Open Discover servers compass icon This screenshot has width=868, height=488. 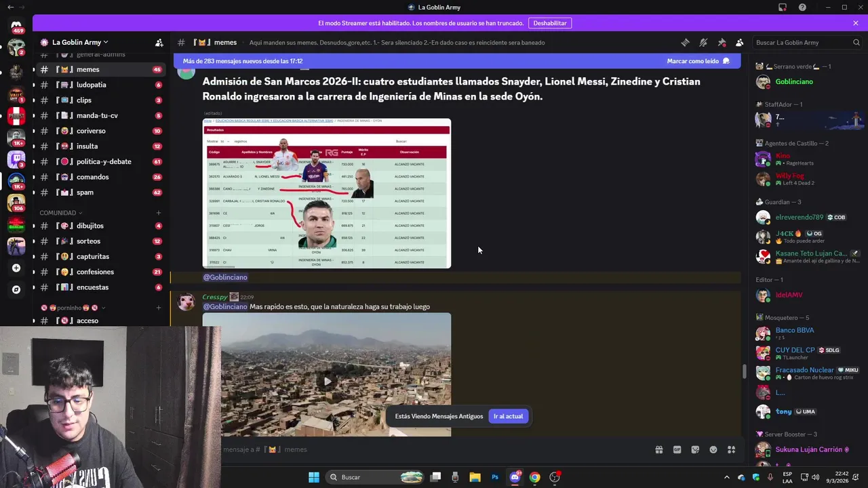[16, 289]
